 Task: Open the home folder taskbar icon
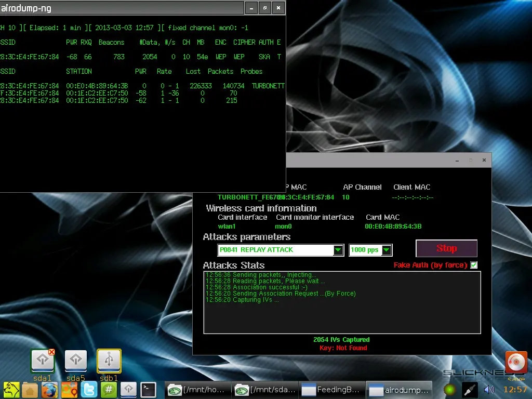pyautogui.click(x=30, y=390)
